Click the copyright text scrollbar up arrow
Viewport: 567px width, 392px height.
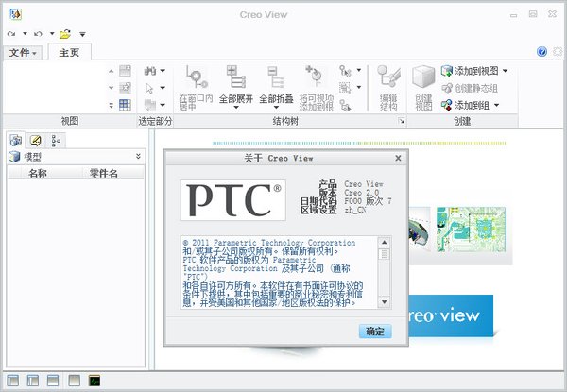tap(384, 243)
